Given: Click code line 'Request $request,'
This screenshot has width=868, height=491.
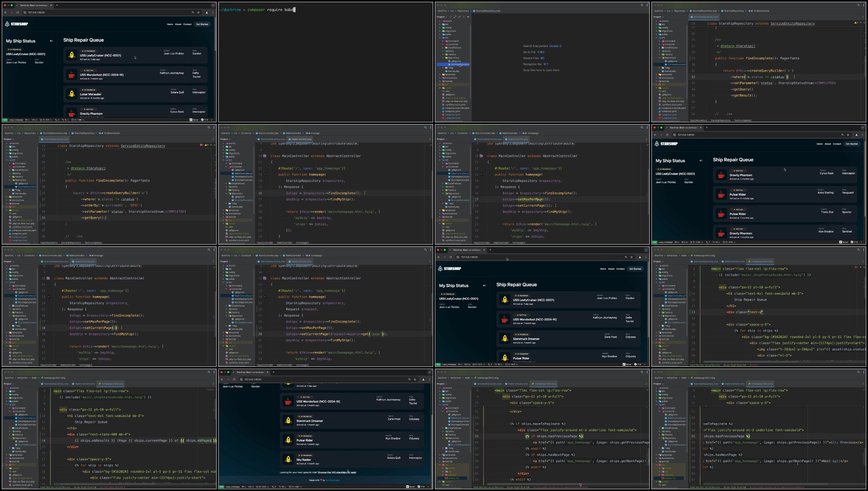Looking at the screenshot, I should coord(301,309).
